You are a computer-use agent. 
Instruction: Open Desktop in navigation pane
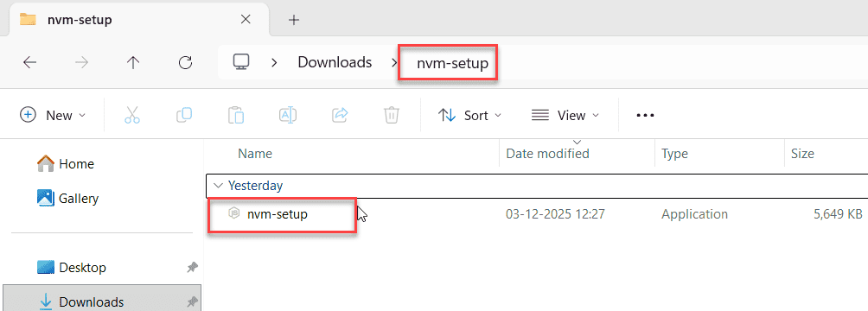pyautogui.click(x=72, y=267)
